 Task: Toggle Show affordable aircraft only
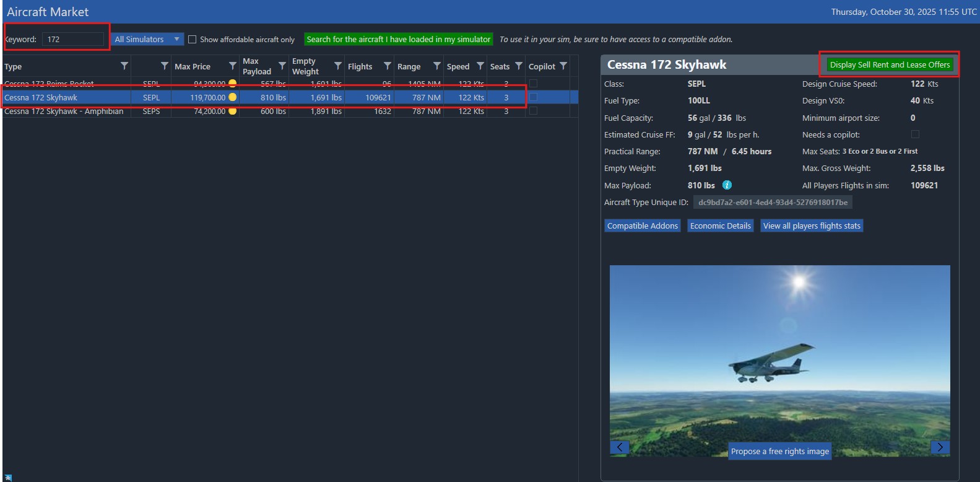point(192,39)
